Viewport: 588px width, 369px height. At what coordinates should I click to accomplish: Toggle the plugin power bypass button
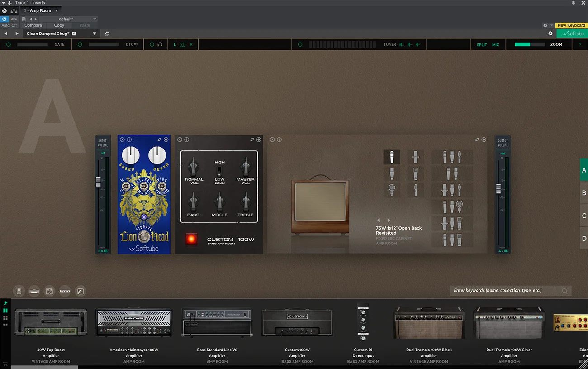click(x=5, y=19)
